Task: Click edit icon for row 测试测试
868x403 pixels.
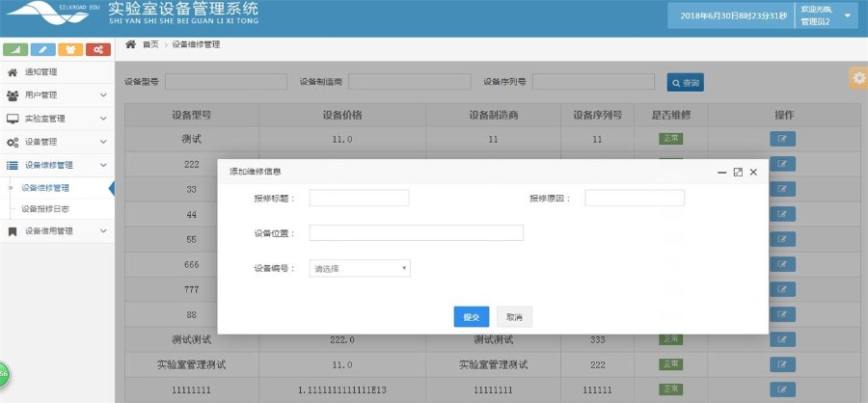Action: point(782,339)
